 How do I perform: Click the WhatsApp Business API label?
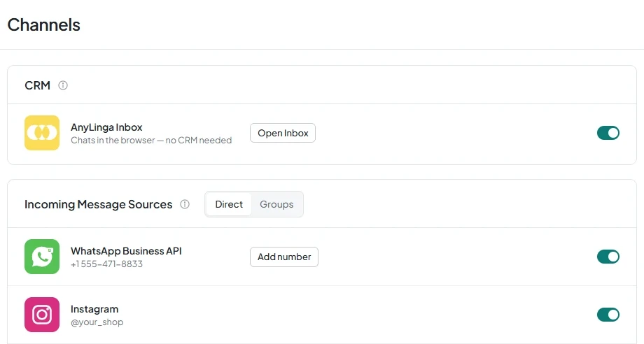126,251
